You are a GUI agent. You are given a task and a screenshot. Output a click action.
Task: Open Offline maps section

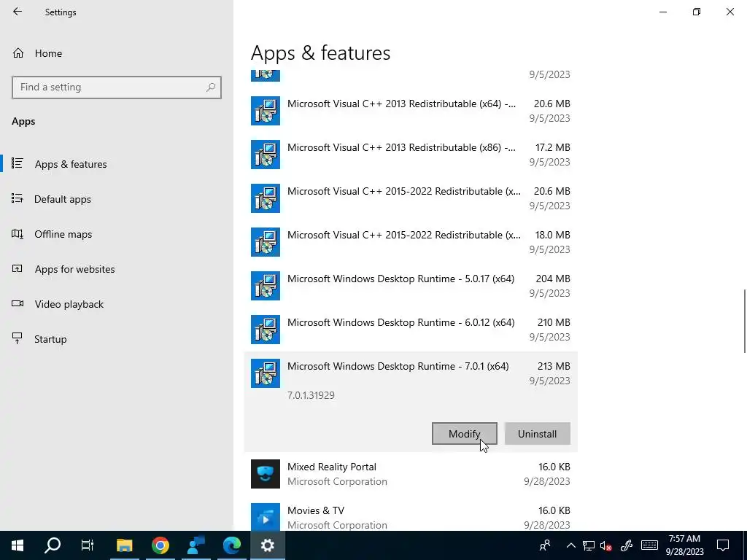[63, 234]
